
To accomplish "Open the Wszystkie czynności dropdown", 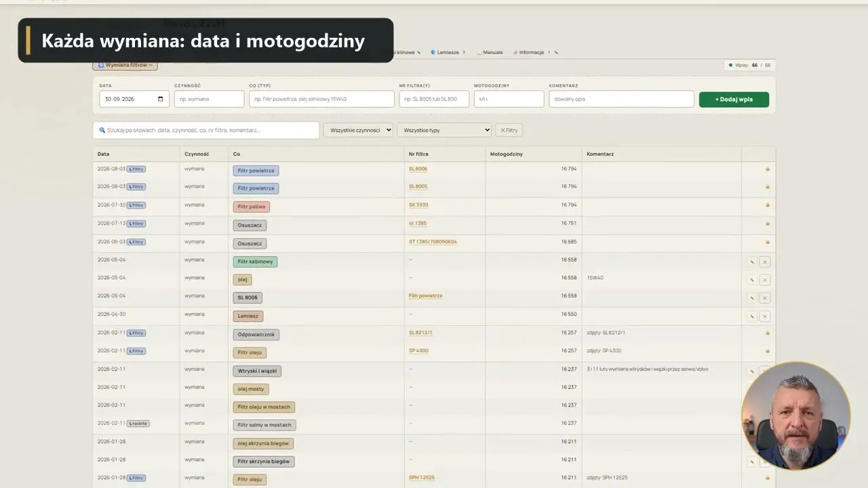I will [x=358, y=129].
